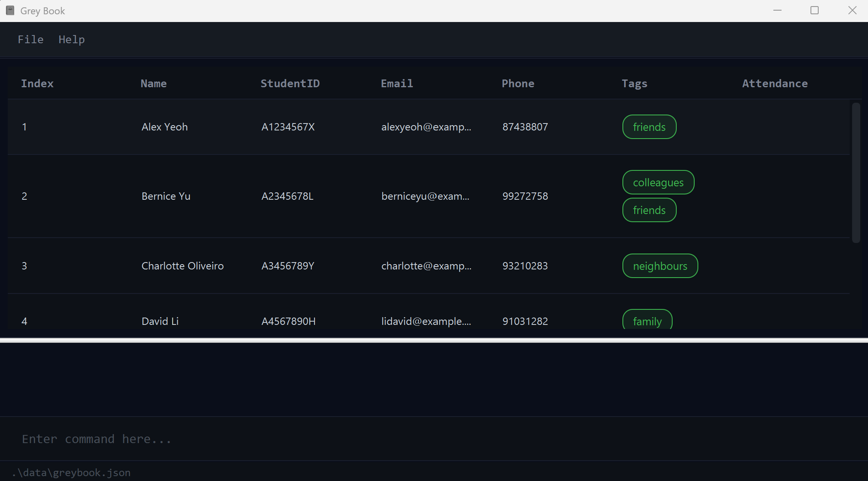Screen dimensions: 868x481
Task: Click the white divider between panels
Action: (x=434, y=340)
